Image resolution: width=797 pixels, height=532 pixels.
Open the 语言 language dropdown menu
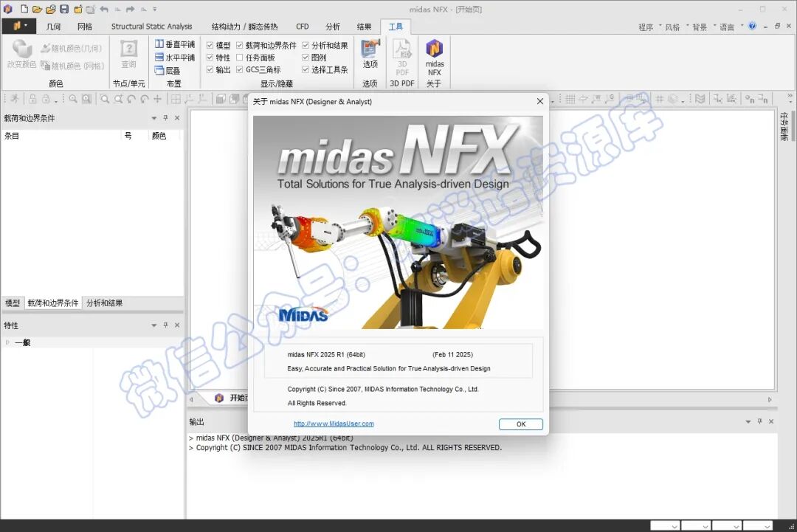click(x=731, y=27)
